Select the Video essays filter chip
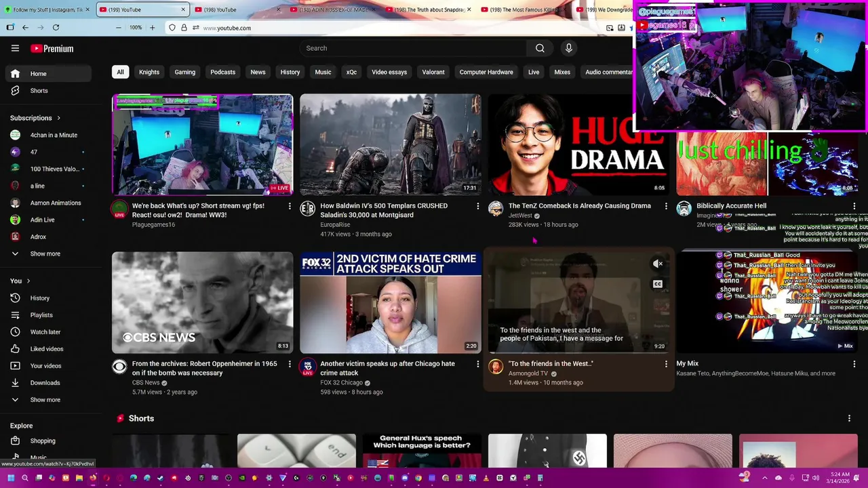This screenshot has height=488, width=868. pos(389,72)
